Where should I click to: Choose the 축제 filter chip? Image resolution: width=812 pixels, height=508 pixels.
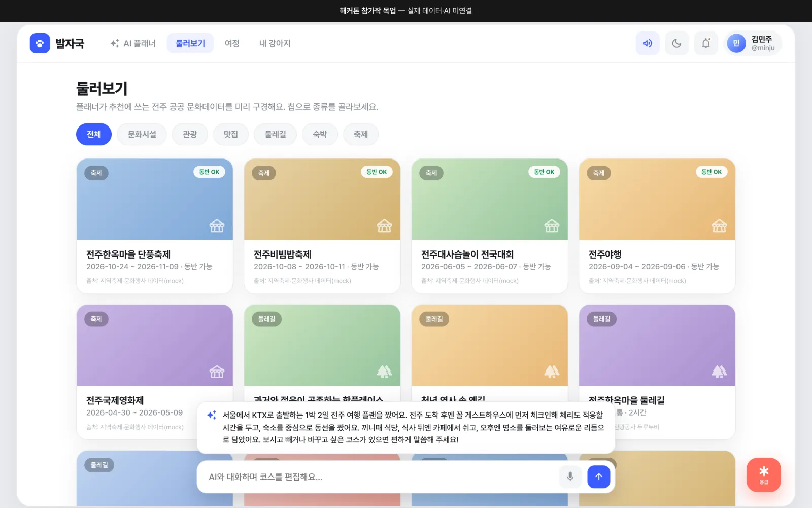click(361, 134)
